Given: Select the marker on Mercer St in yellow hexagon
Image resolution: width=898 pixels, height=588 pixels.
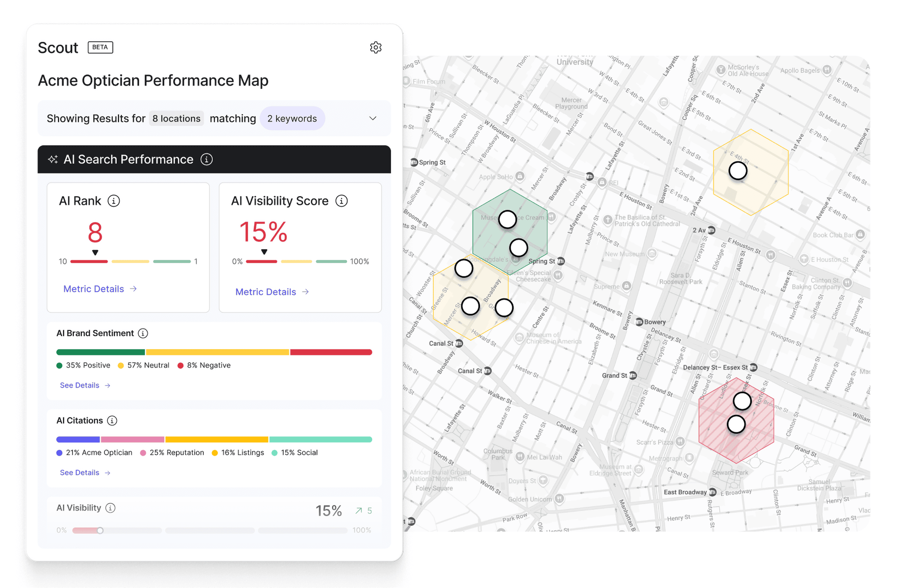Looking at the screenshot, I should (x=471, y=306).
